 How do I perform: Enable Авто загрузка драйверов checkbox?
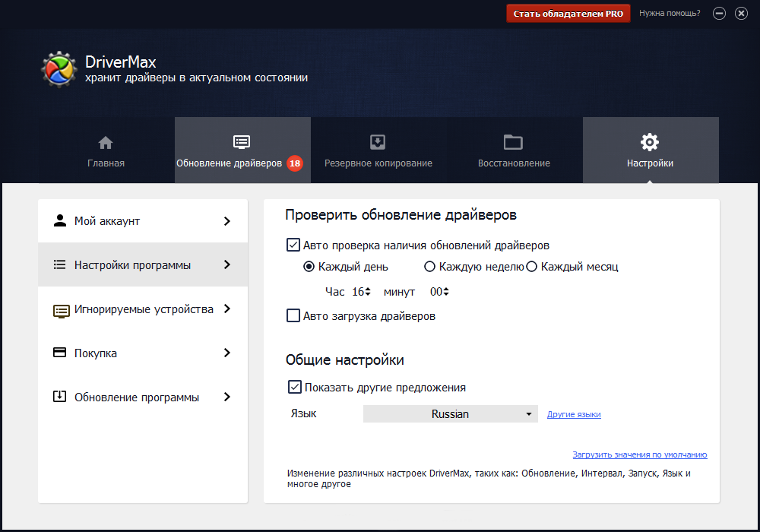click(293, 315)
